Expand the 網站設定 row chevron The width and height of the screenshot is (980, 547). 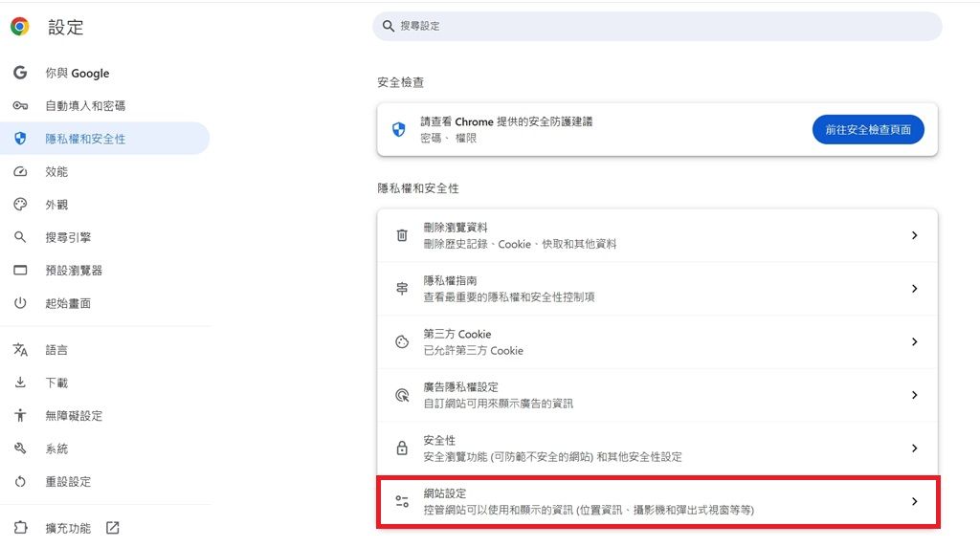point(914,501)
